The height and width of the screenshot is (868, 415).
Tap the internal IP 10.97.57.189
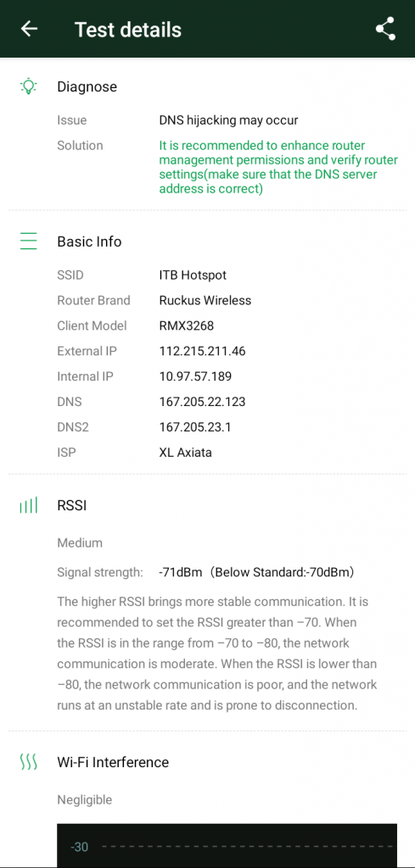(195, 377)
